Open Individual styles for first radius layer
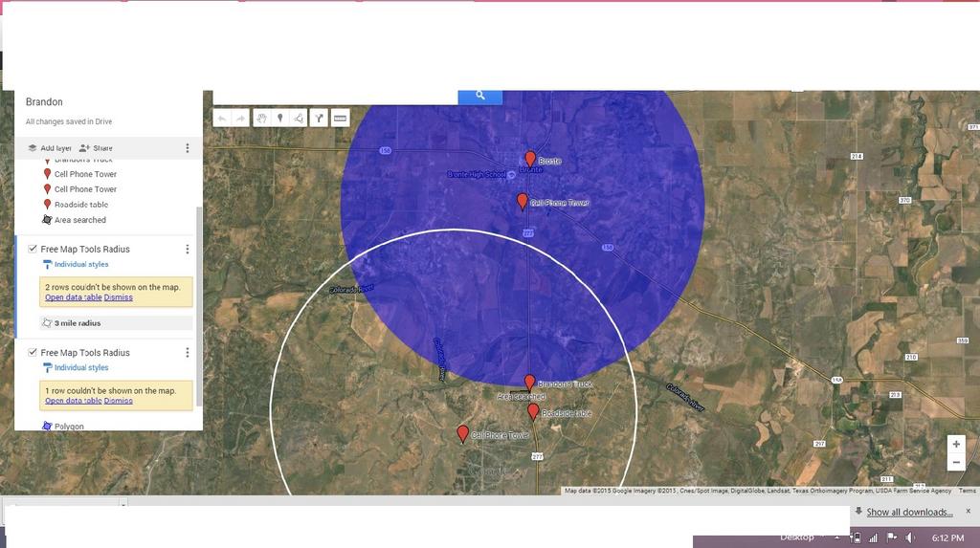980x548 pixels. [80, 265]
